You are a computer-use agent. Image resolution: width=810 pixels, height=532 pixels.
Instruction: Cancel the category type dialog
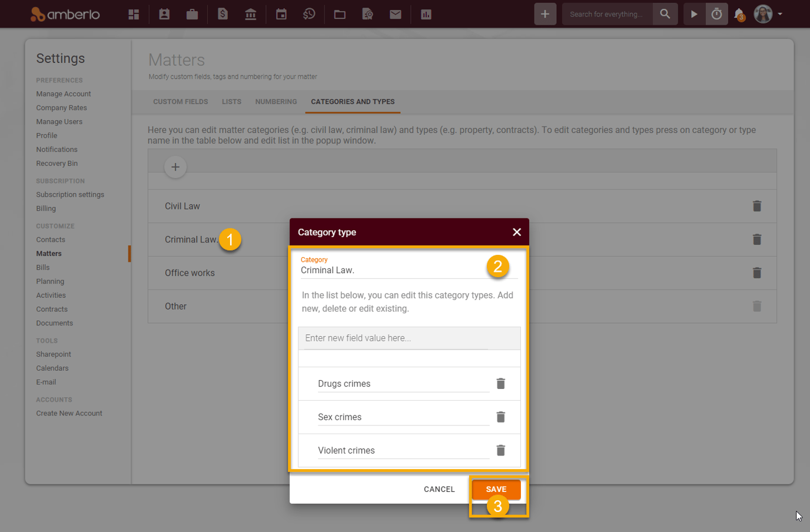(x=439, y=489)
